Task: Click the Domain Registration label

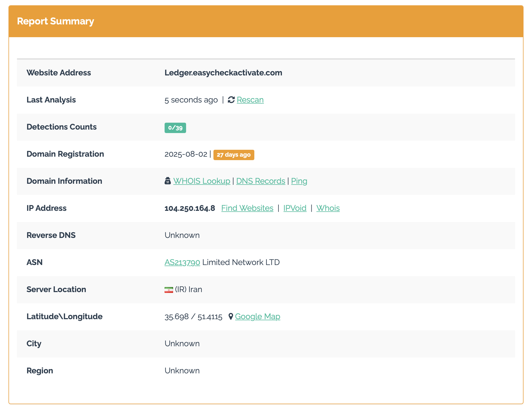Action: (x=65, y=154)
